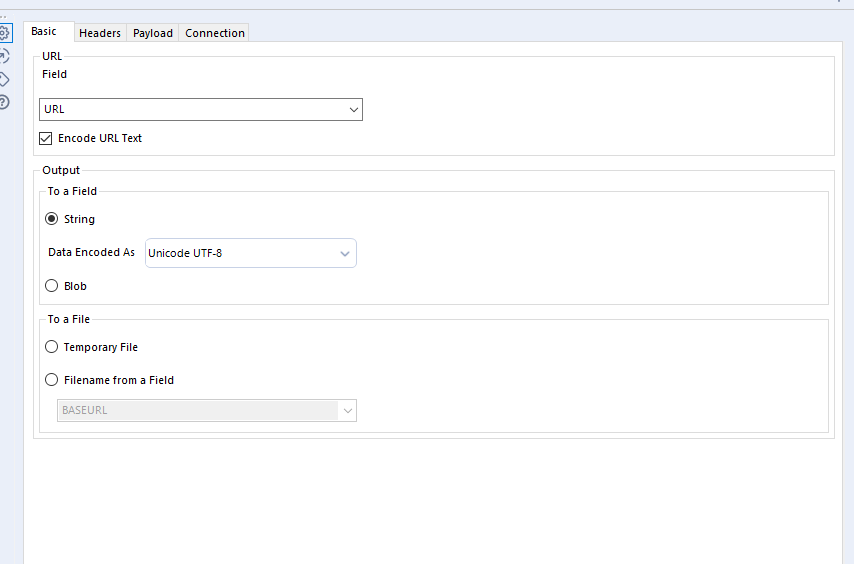The width and height of the screenshot is (854, 564).
Task: Select the String output radio button
Action: (x=52, y=219)
